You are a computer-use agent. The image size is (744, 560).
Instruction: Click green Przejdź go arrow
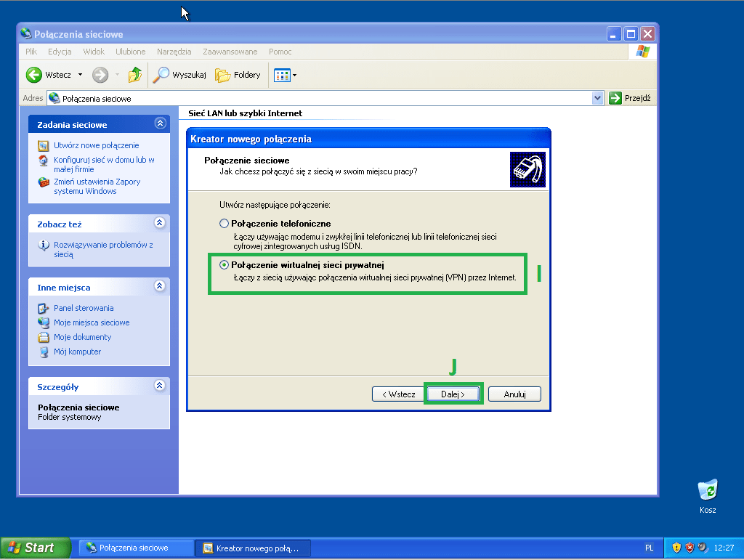click(615, 98)
